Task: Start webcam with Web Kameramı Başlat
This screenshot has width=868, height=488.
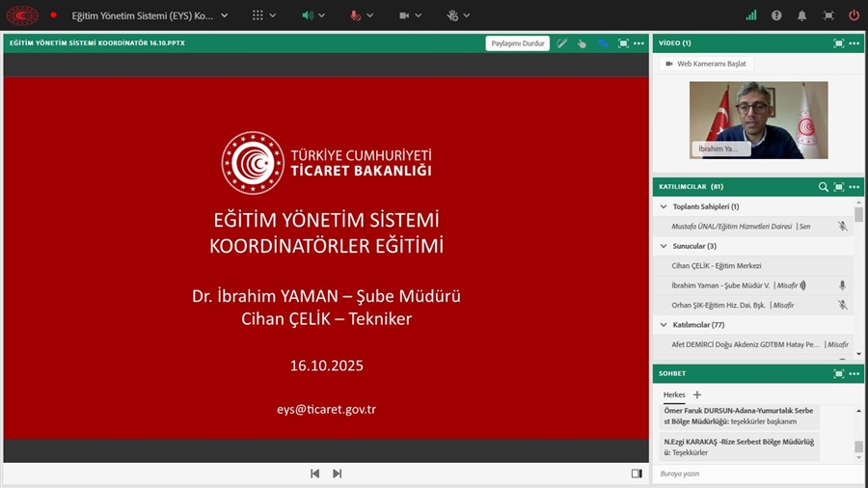Action: click(705, 64)
